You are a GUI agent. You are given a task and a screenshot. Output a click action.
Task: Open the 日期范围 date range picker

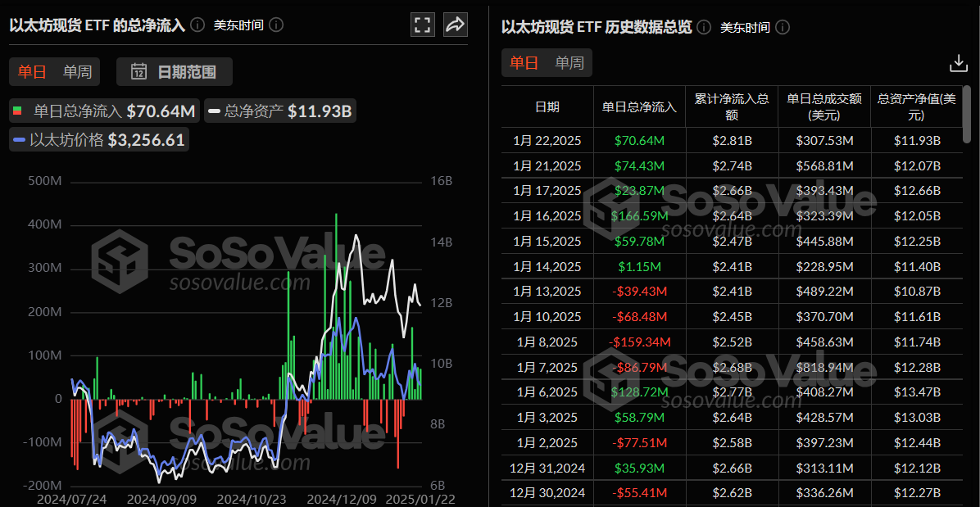[x=175, y=72]
